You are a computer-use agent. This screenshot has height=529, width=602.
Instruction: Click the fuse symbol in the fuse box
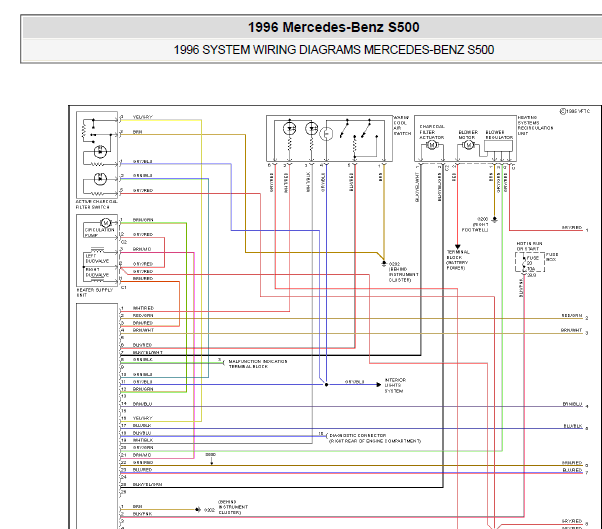tap(524, 264)
